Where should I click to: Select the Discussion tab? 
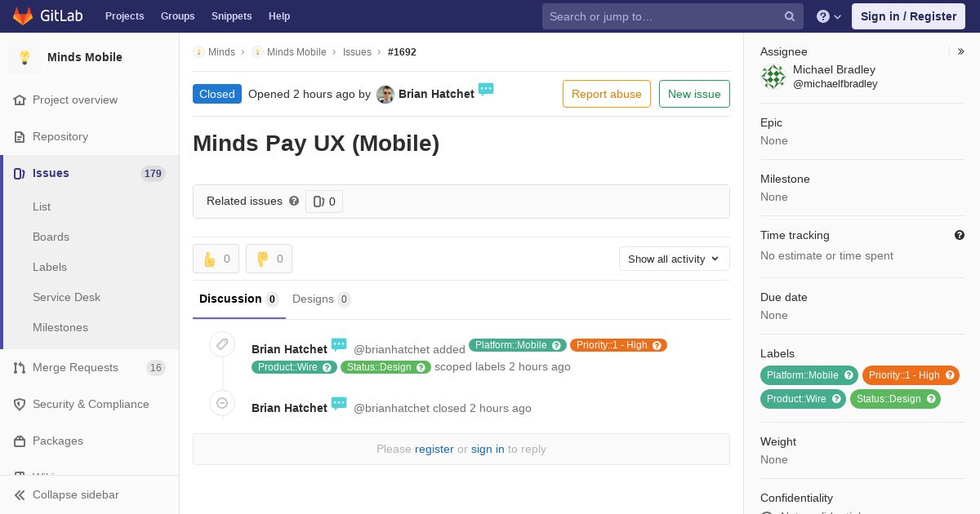click(239, 299)
